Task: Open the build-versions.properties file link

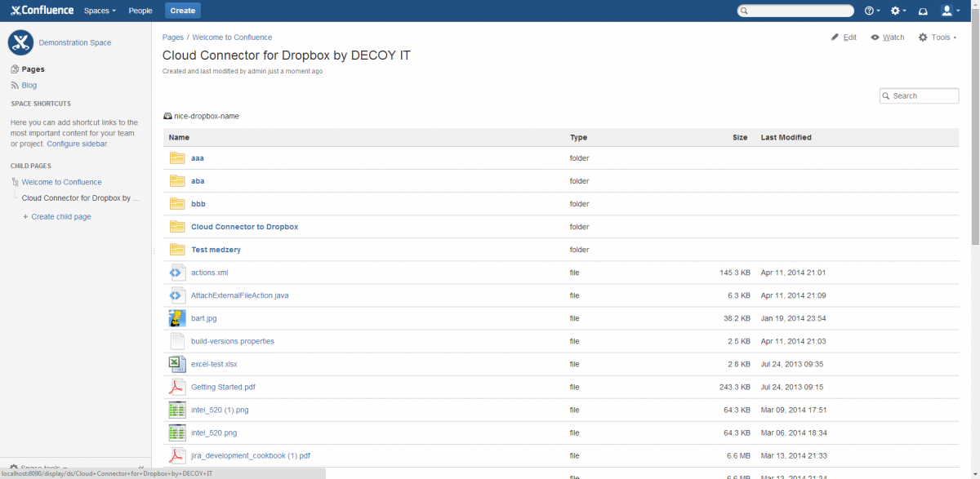Action: pos(233,341)
